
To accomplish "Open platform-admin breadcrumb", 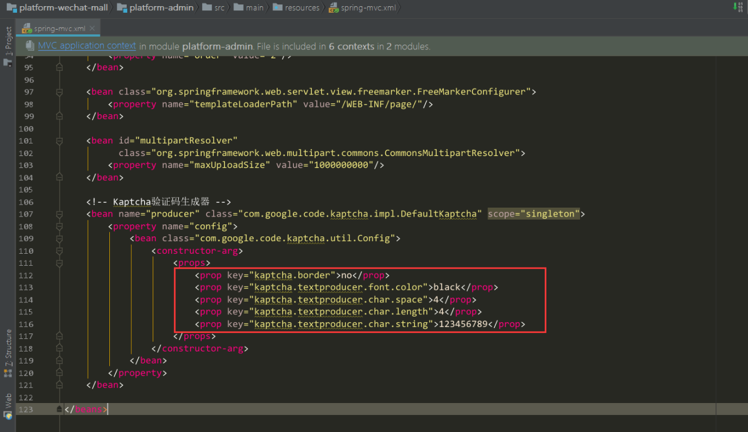I will (156, 8).
